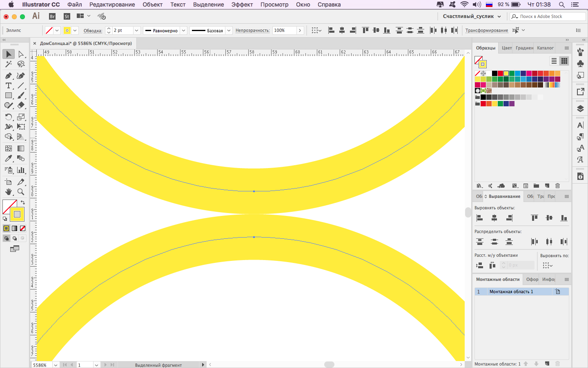Image resolution: width=588 pixels, height=368 pixels.
Task: Activate the Hand tool
Action: tap(8, 192)
